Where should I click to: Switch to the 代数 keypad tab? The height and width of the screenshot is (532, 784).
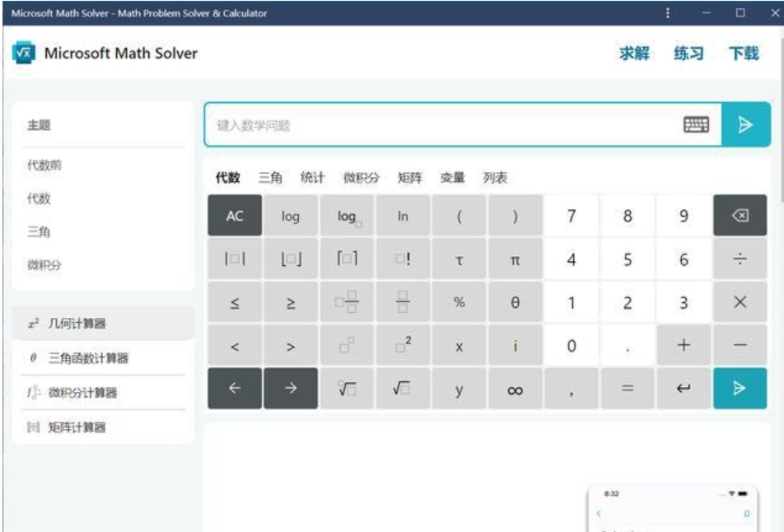tap(227, 178)
